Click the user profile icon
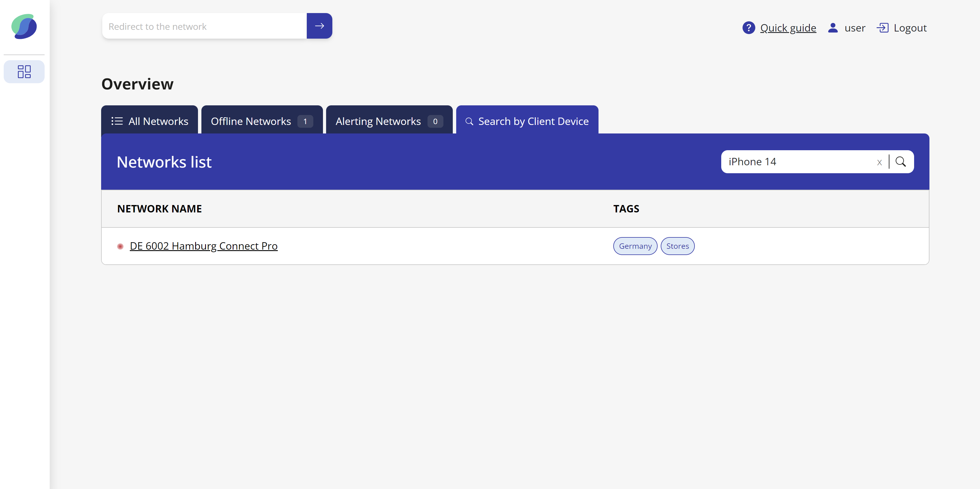Screen dimensions: 980x489 pyautogui.click(x=833, y=28)
